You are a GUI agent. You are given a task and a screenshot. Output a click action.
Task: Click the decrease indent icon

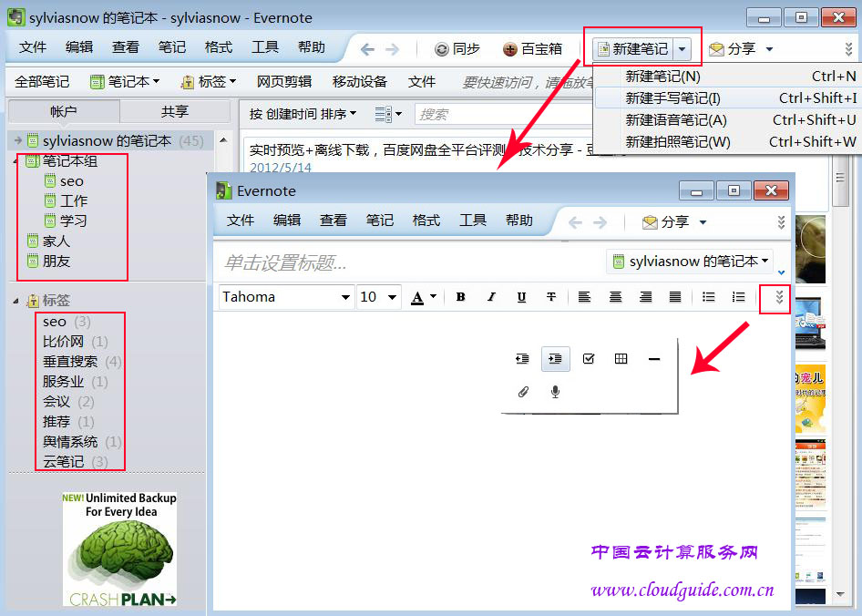click(x=522, y=359)
